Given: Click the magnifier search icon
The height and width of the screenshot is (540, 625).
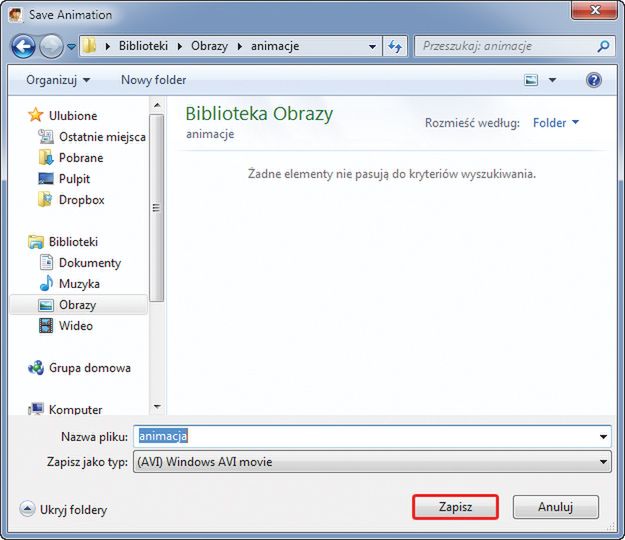Looking at the screenshot, I should (603, 47).
